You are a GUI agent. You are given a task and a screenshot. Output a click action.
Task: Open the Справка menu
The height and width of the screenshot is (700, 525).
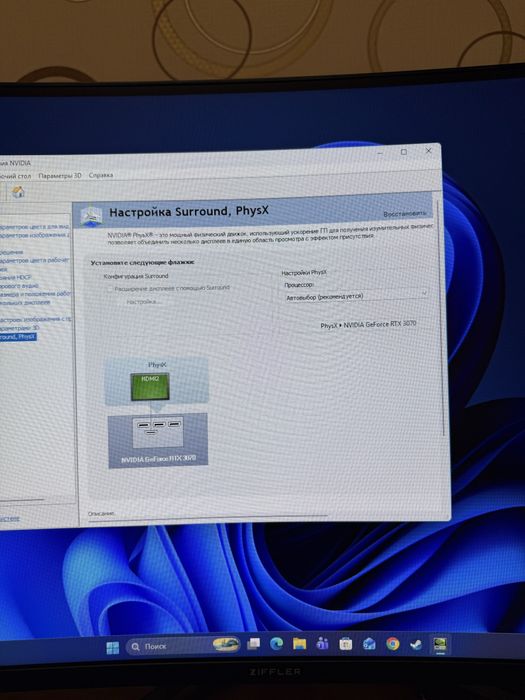click(x=101, y=175)
